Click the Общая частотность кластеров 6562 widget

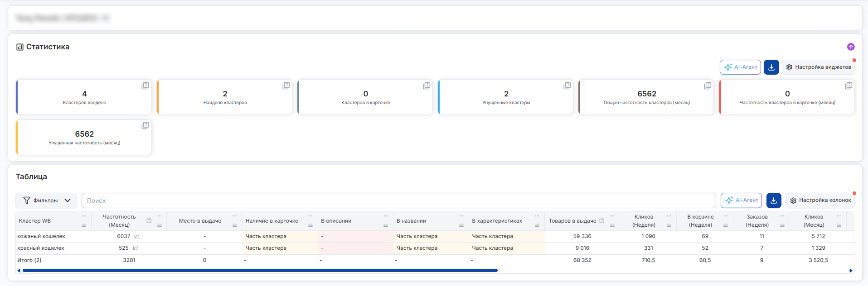pos(646,97)
